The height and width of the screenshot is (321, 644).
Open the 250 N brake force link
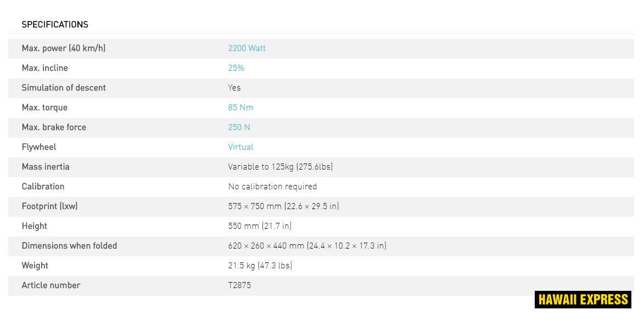click(239, 127)
